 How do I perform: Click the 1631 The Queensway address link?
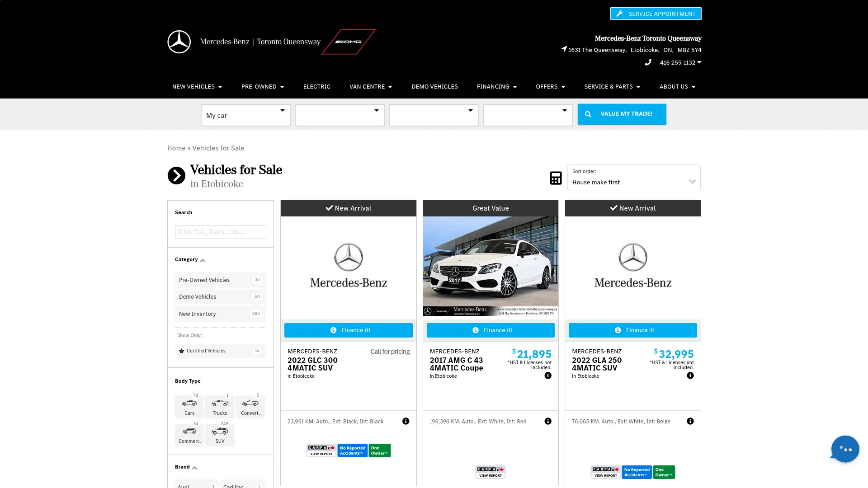(x=635, y=50)
